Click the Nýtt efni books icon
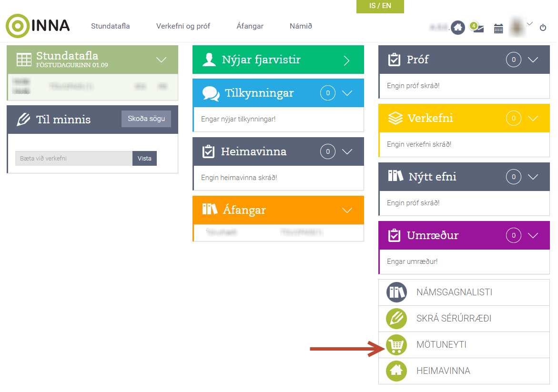The height and width of the screenshot is (392, 558). (396, 176)
